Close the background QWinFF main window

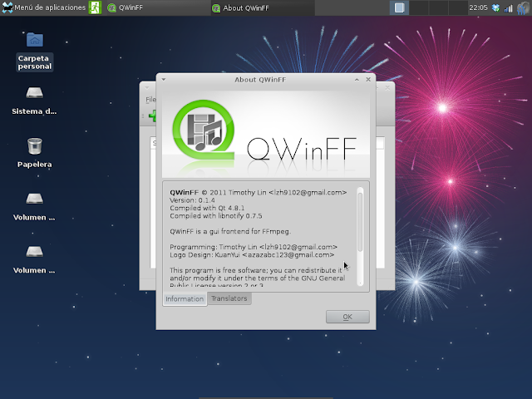pos(387,87)
